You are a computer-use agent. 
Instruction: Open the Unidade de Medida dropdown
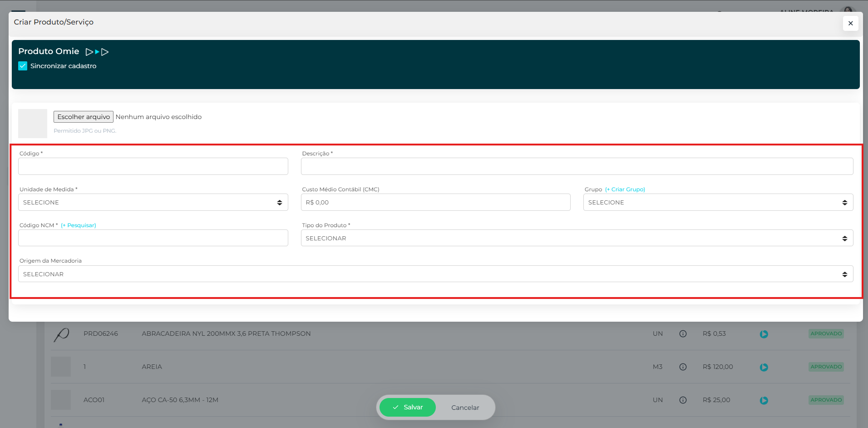153,203
